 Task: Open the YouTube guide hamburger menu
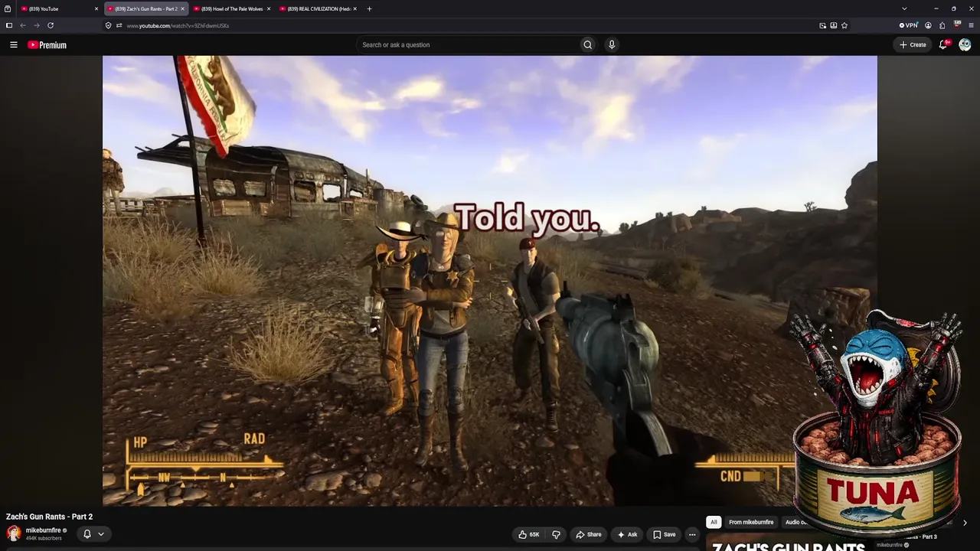pyautogui.click(x=13, y=45)
